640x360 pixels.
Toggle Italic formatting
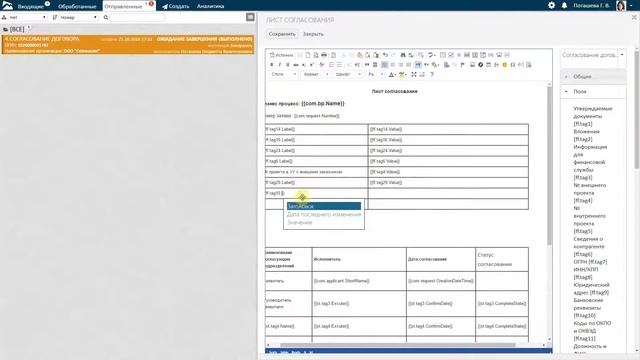pyautogui.click(x=280, y=64)
